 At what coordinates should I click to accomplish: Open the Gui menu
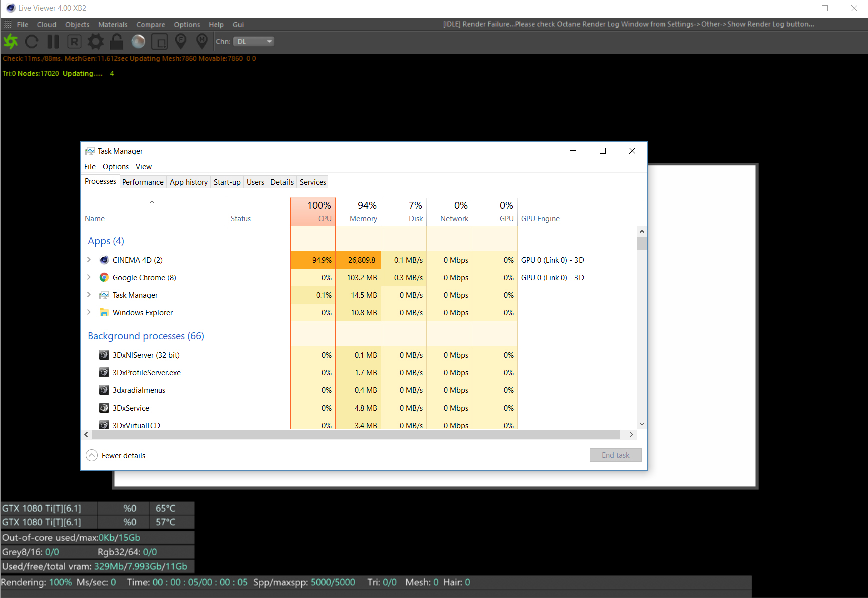coord(238,24)
